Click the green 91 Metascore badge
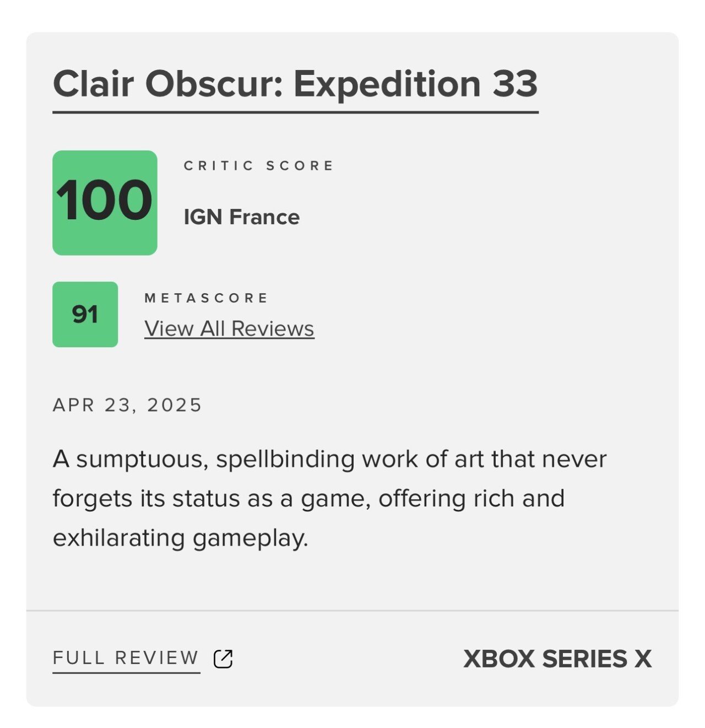705x728 pixels. tap(85, 315)
